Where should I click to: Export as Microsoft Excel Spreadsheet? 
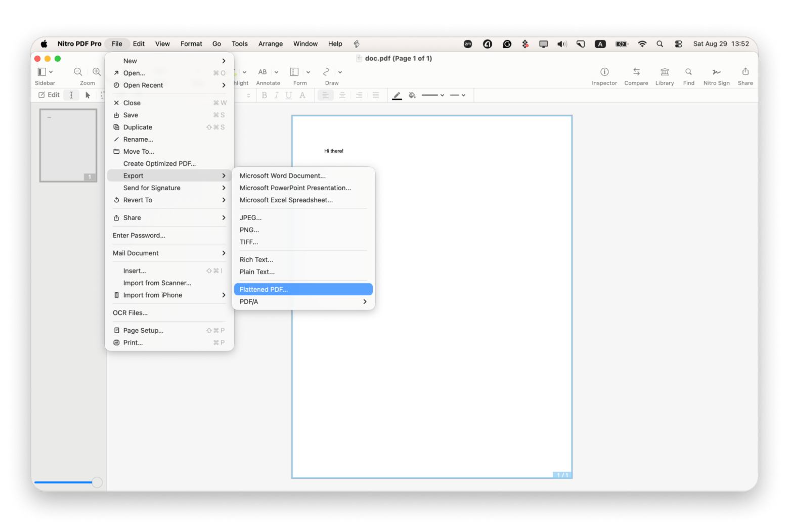303,200
